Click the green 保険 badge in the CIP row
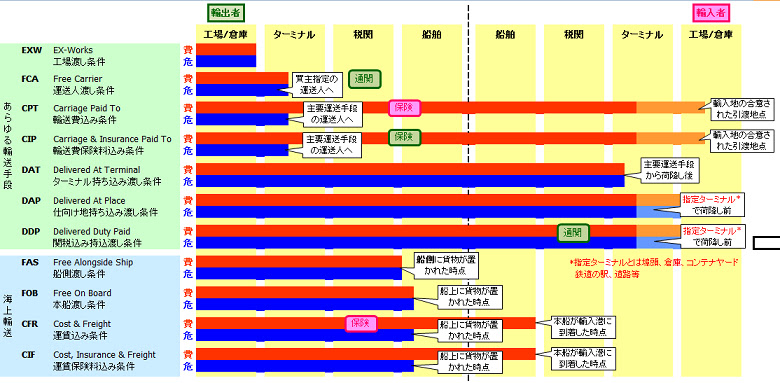This screenshot has height=383, width=780. coord(405,137)
